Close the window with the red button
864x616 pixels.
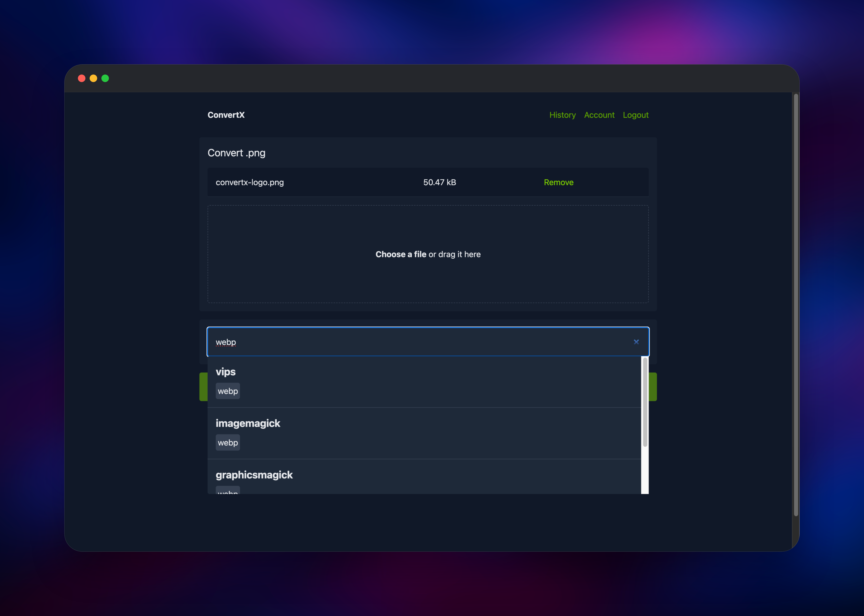tap(82, 78)
